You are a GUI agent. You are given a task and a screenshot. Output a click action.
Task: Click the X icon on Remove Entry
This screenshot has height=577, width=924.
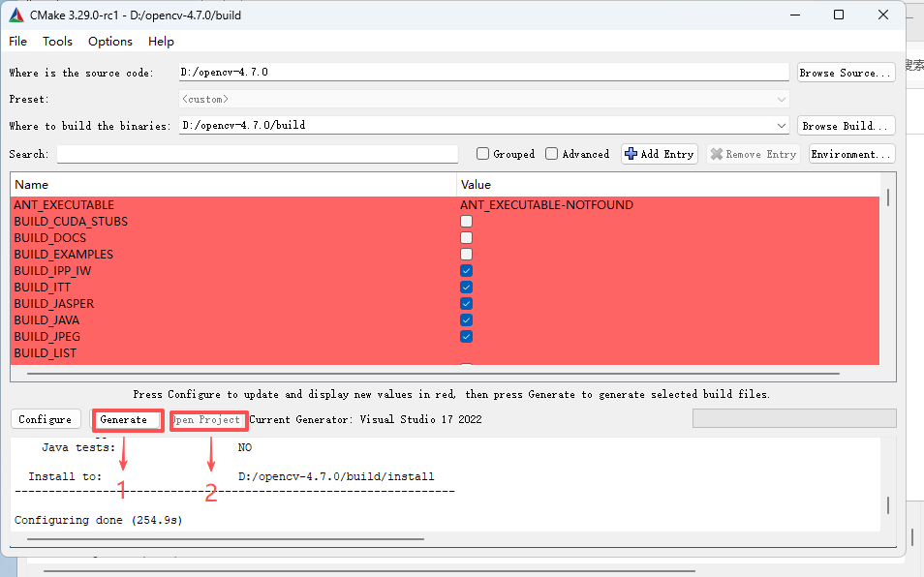(717, 154)
